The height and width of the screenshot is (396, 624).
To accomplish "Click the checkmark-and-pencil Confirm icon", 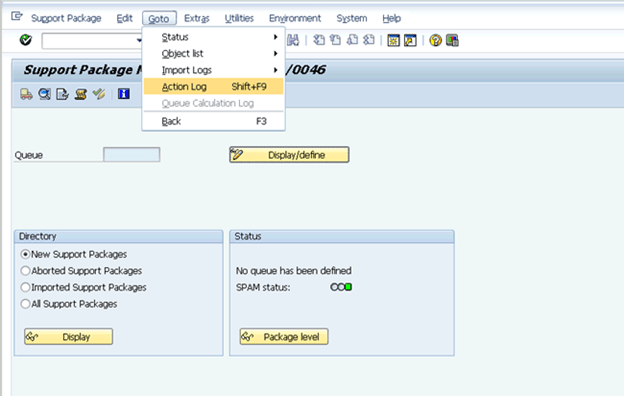I will [99, 94].
